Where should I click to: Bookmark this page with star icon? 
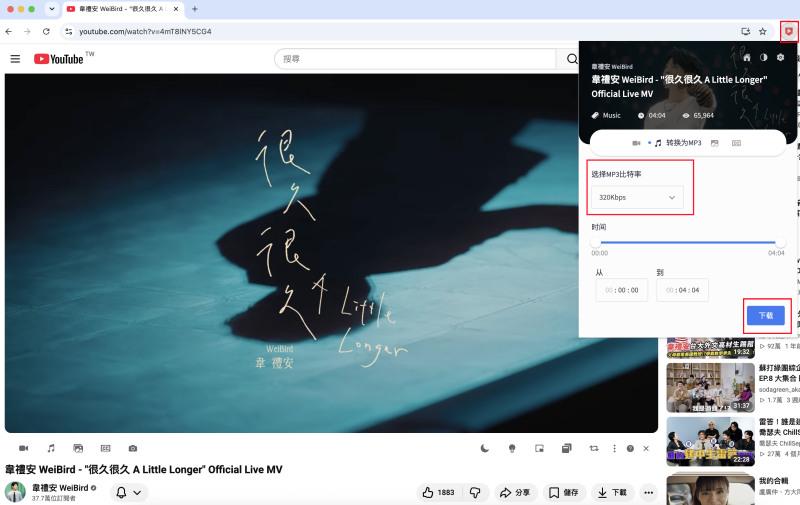tap(763, 32)
